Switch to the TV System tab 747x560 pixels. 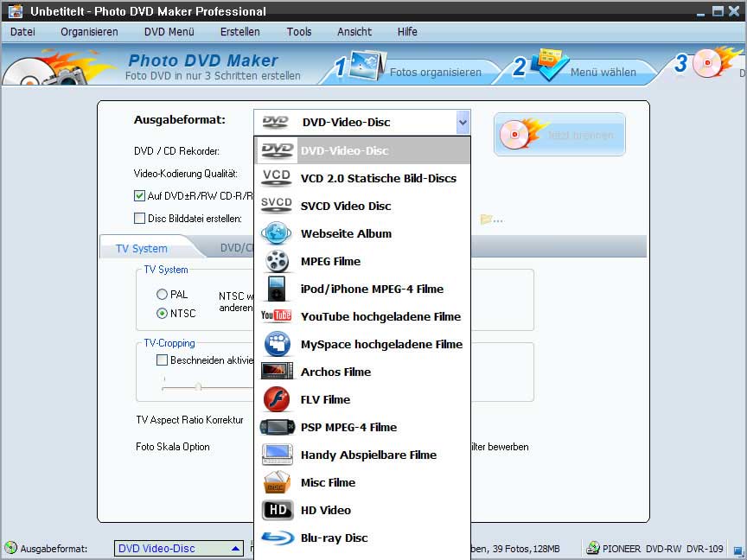(142, 248)
